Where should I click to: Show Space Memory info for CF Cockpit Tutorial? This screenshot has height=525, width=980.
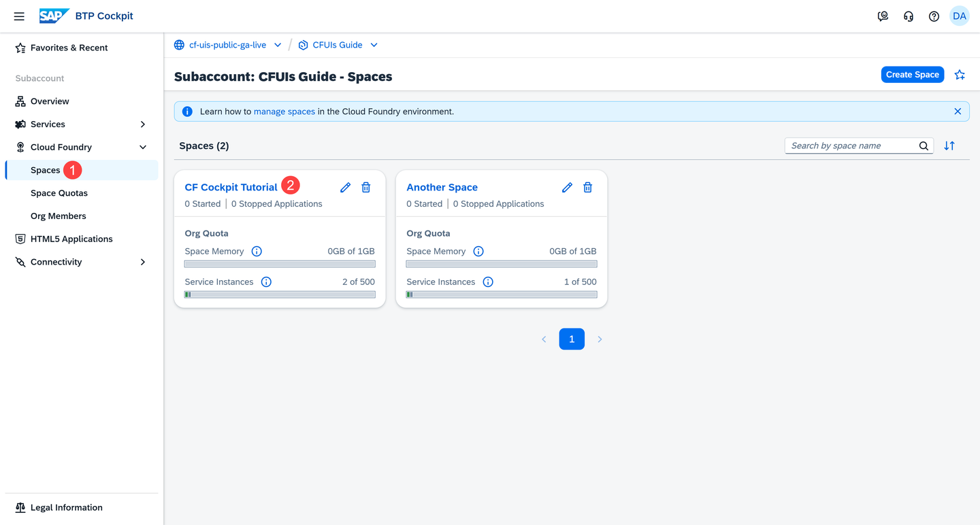[x=257, y=251]
